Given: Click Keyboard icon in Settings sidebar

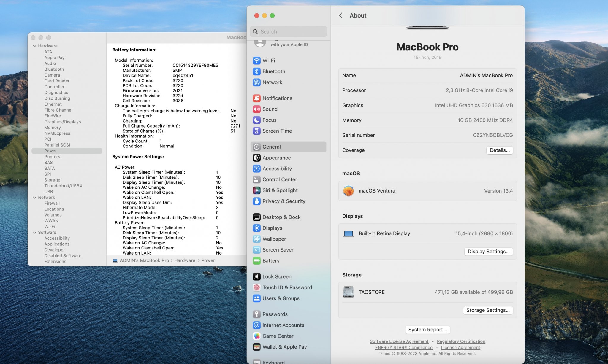Looking at the screenshot, I should pos(256,362).
